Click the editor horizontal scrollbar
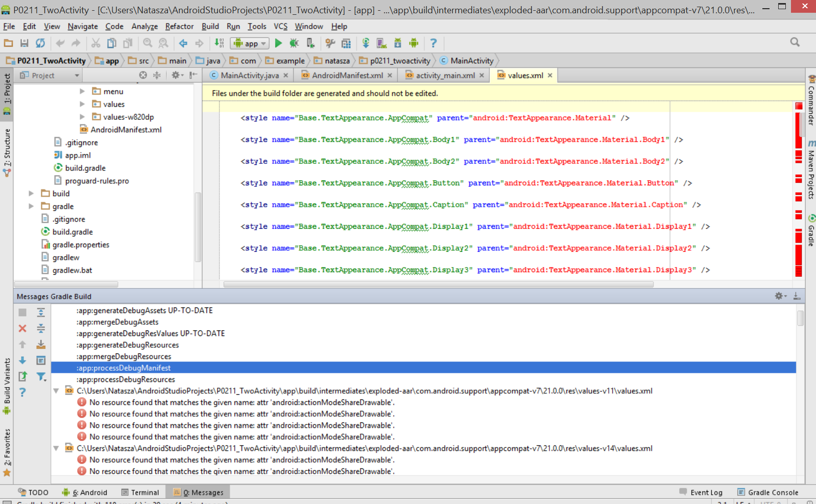The image size is (816, 504). point(439,284)
